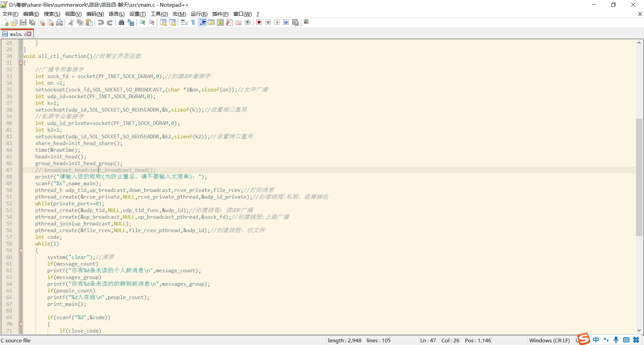Viewport: 644px width, 345px height.
Task: Open the 视图(V) menu
Action: pyautogui.click(x=73, y=14)
